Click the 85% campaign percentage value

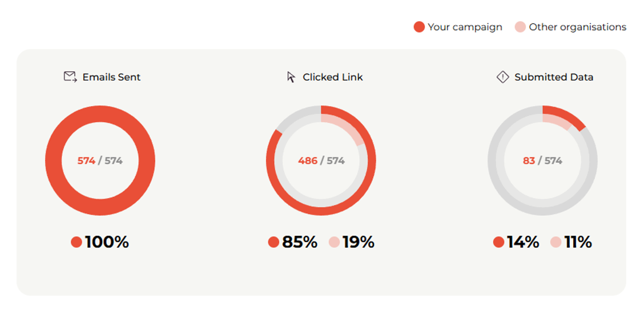(299, 242)
